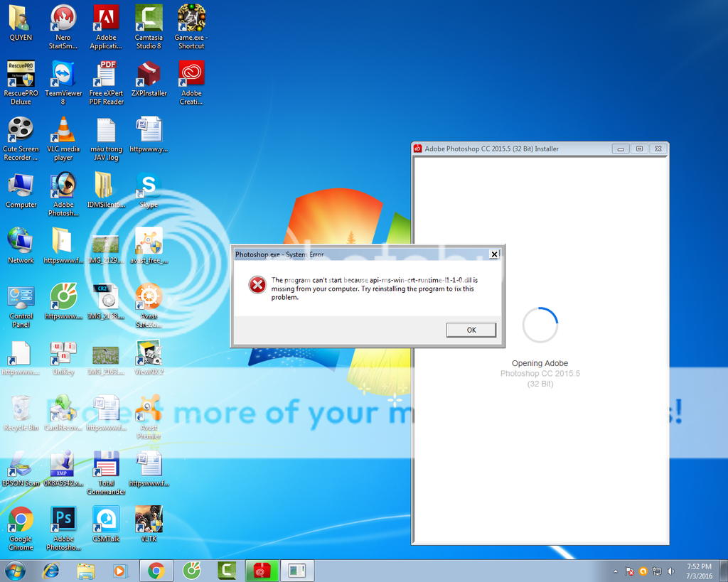Open the QUYEN folder on desktop
728x582 pixels.
tap(21, 23)
